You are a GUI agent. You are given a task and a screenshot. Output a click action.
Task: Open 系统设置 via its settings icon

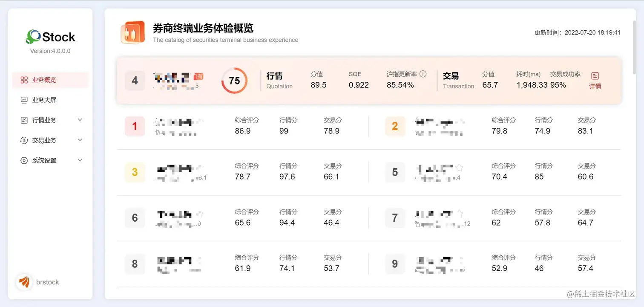coord(23,160)
